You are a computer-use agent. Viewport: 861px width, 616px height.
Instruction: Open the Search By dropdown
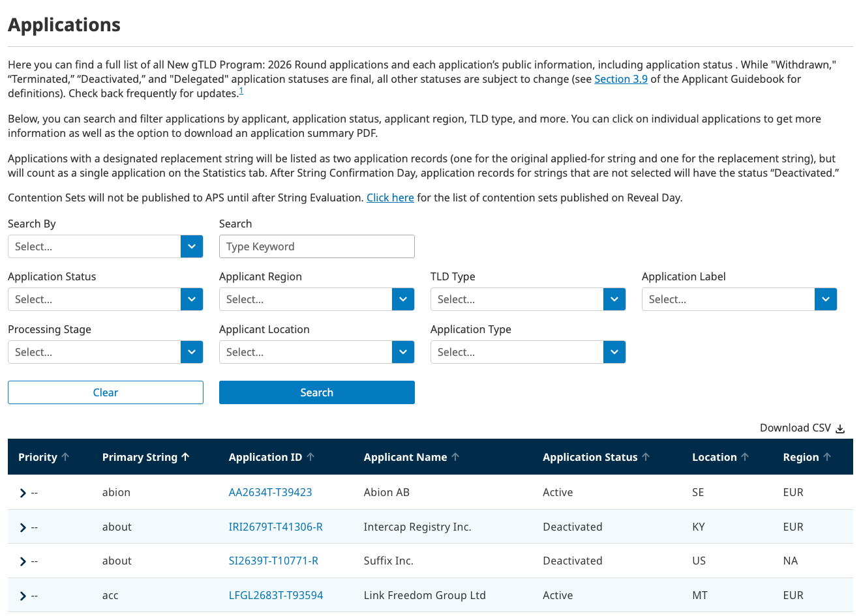(x=106, y=246)
